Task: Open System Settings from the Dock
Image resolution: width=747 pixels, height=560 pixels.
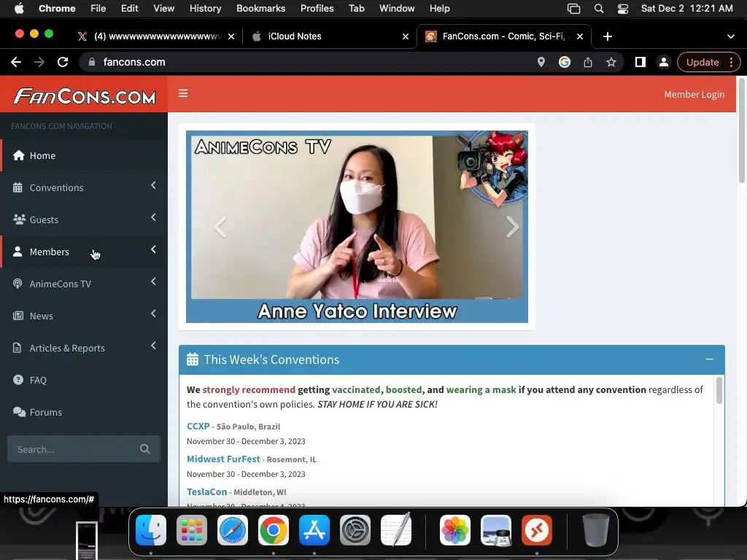Action: (x=355, y=530)
